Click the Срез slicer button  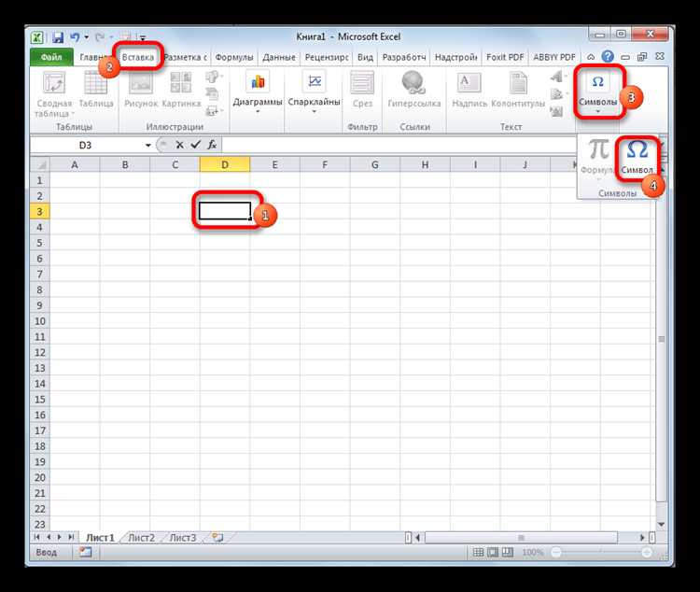pyautogui.click(x=362, y=90)
